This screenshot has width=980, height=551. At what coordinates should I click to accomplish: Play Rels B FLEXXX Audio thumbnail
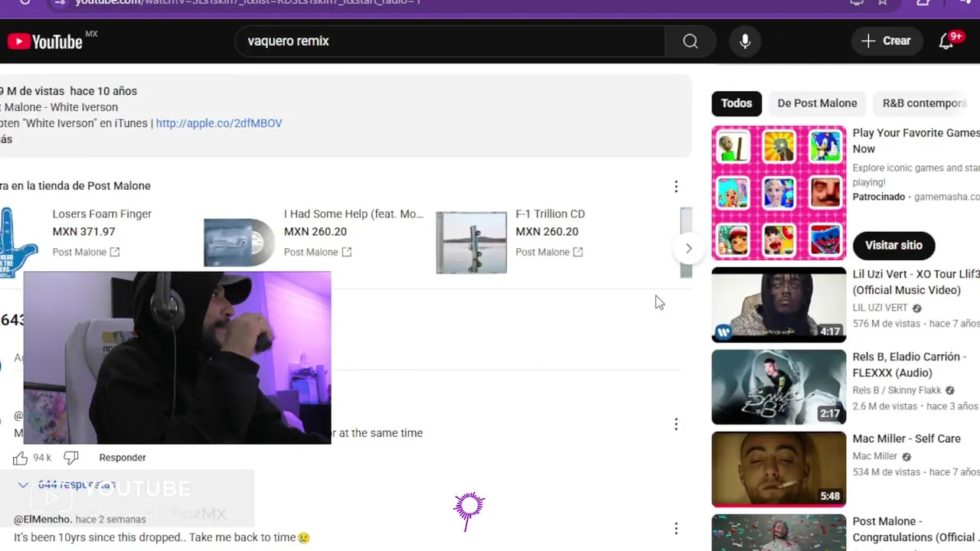779,387
